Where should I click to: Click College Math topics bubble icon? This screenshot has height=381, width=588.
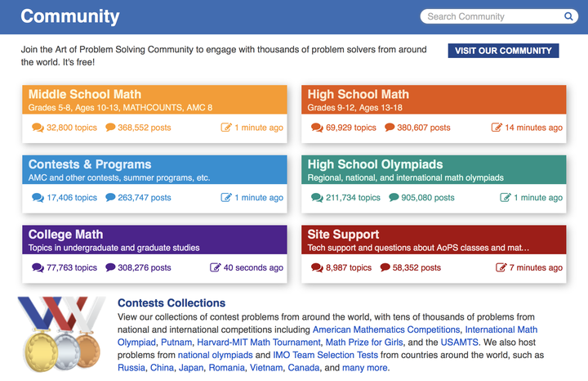pos(38,267)
